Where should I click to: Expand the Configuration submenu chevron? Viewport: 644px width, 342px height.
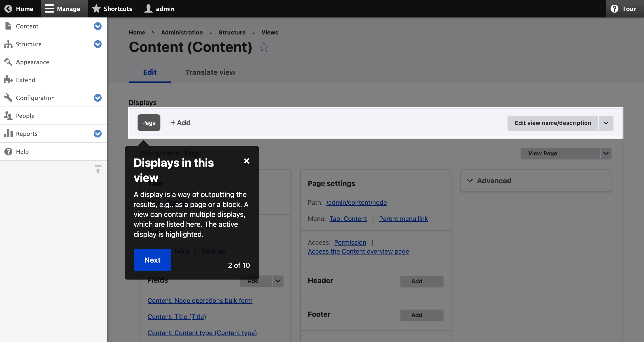point(98,98)
